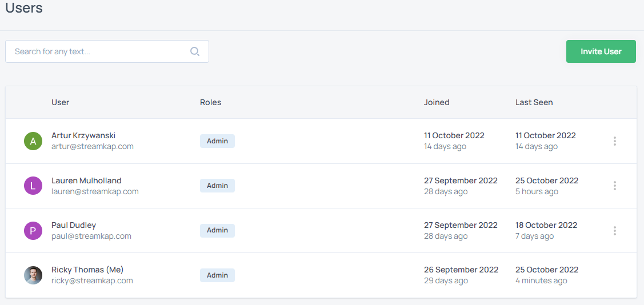This screenshot has height=305, width=644.
Task: Open Artur Krzywanski's three-dot options menu
Action: click(614, 141)
